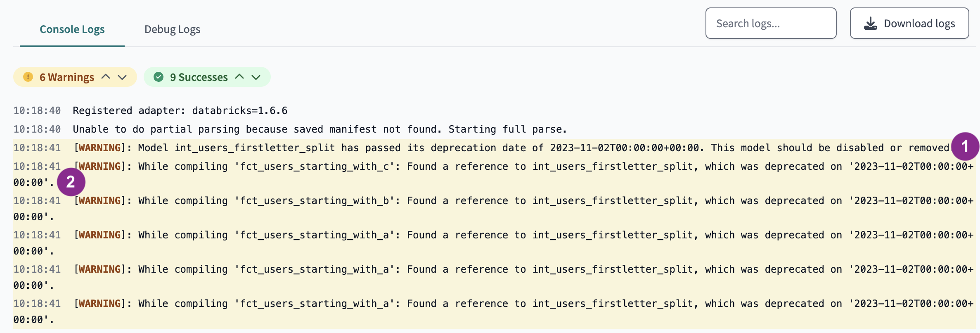This screenshot has height=333, width=980.
Task: Click the Registered adapter databricks log line
Action: [180, 111]
